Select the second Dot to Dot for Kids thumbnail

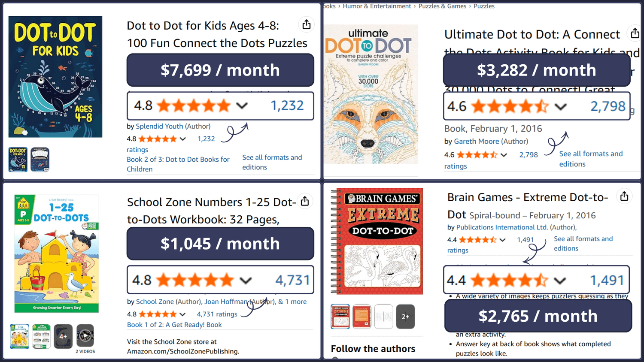(40, 160)
